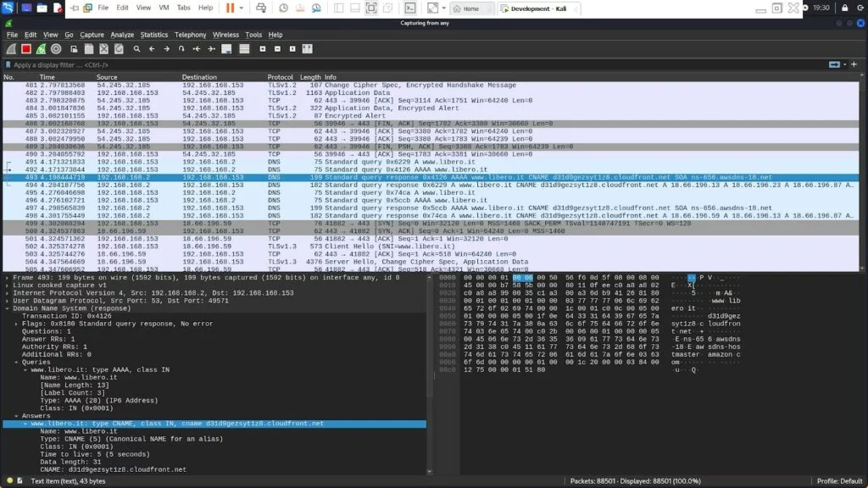Pause the virtual machine

(x=231, y=8)
